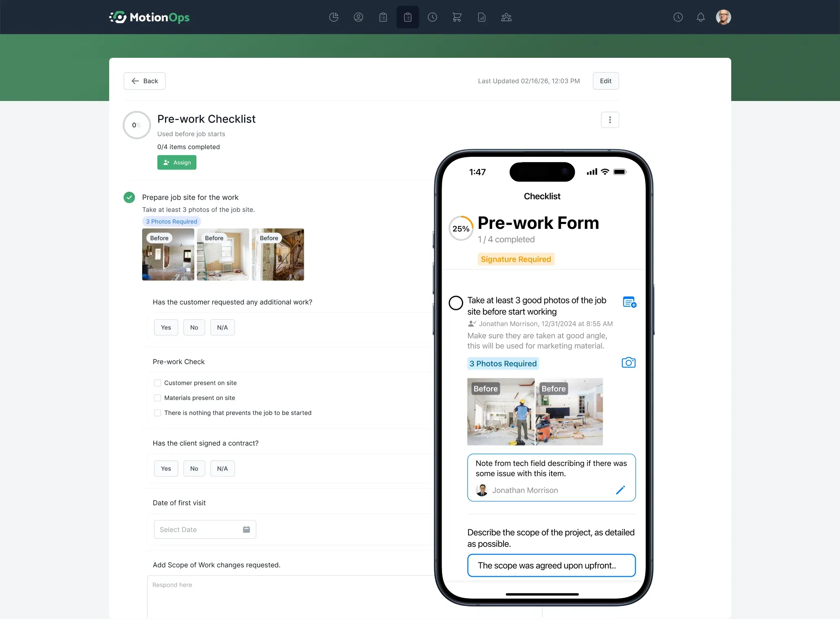This screenshot has width=840, height=619.
Task: Open the notifications bell icon
Action: (x=701, y=17)
